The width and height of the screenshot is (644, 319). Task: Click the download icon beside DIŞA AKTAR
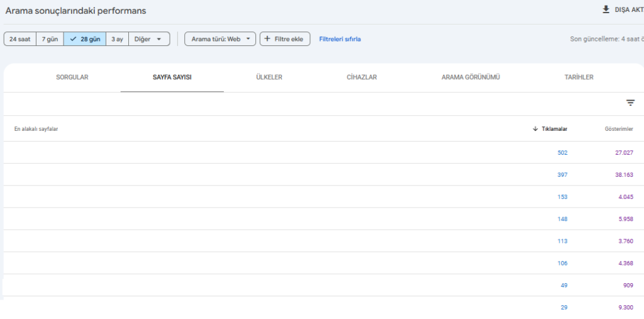(x=606, y=9)
